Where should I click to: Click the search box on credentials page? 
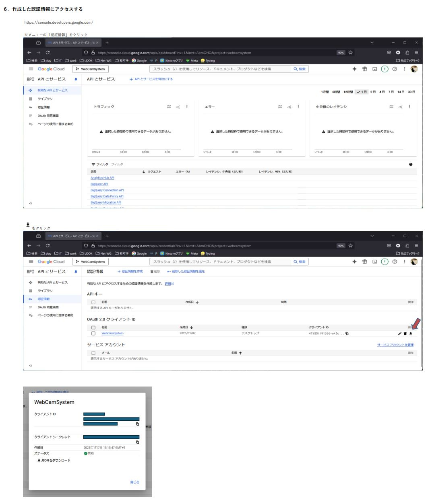click(220, 261)
